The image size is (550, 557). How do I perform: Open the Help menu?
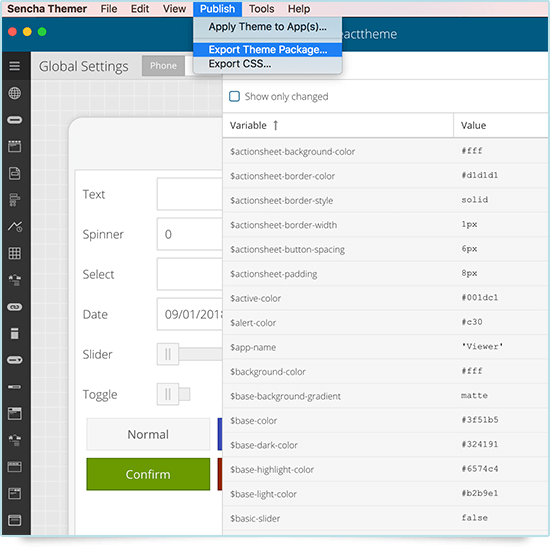(299, 9)
